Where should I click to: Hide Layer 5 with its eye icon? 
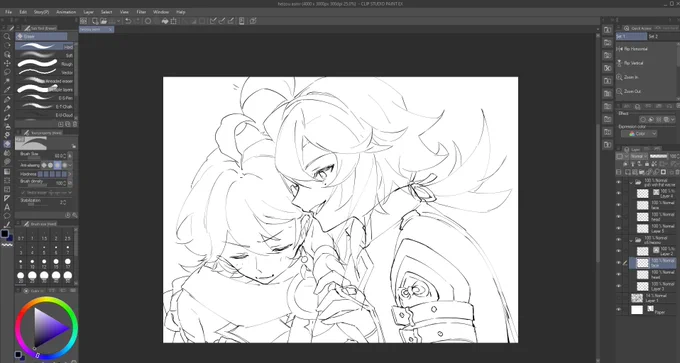619,228
